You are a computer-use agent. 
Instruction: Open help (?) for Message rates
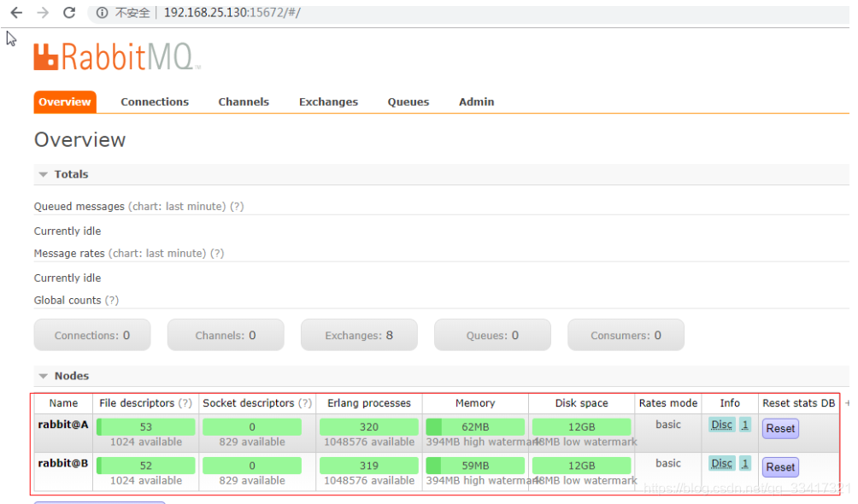click(217, 254)
